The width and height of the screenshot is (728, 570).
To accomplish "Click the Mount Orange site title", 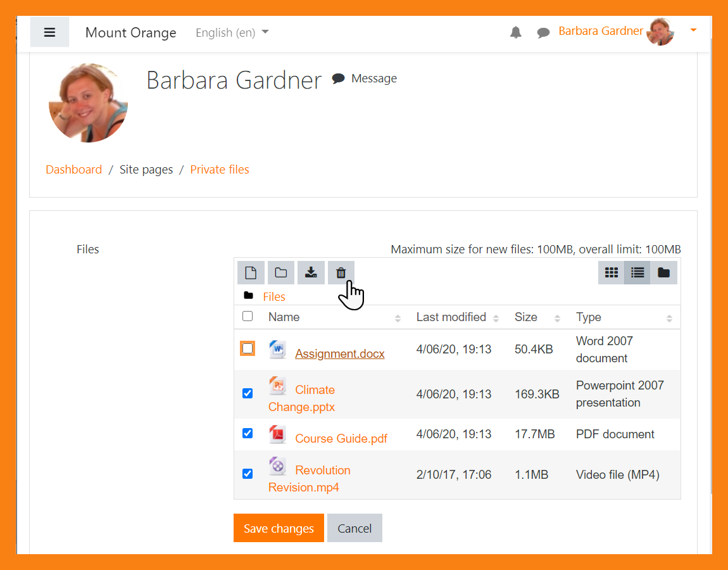I will [x=131, y=32].
